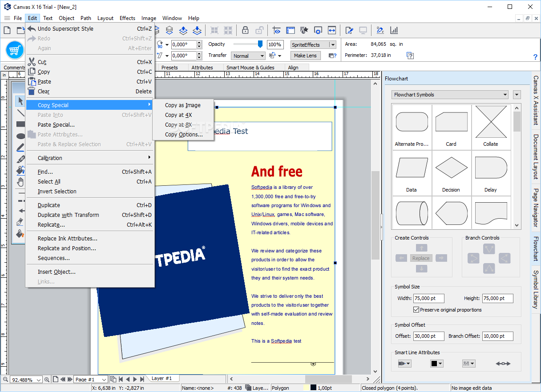Expand the Flowchart panel options arrow

[x=517, y=95]
